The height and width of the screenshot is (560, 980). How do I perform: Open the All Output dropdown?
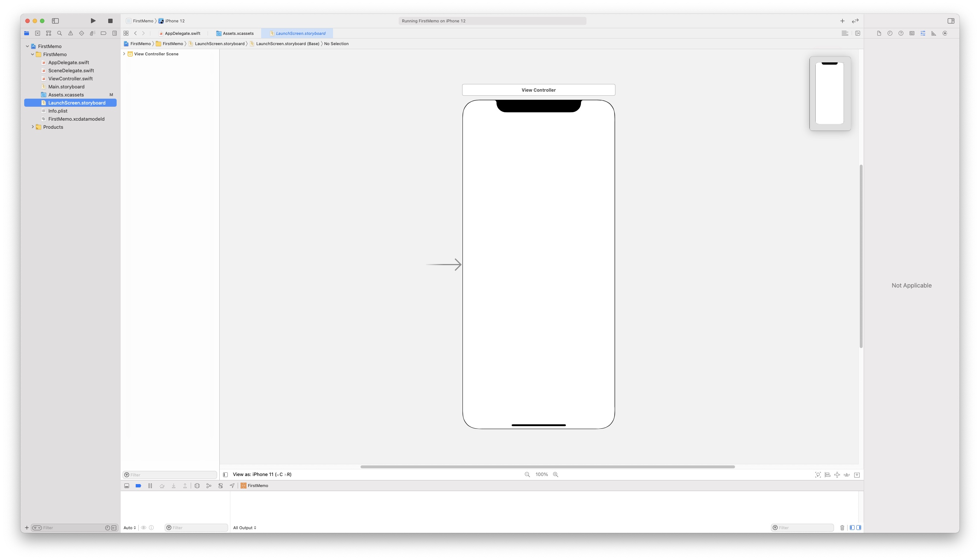(244, 528)
